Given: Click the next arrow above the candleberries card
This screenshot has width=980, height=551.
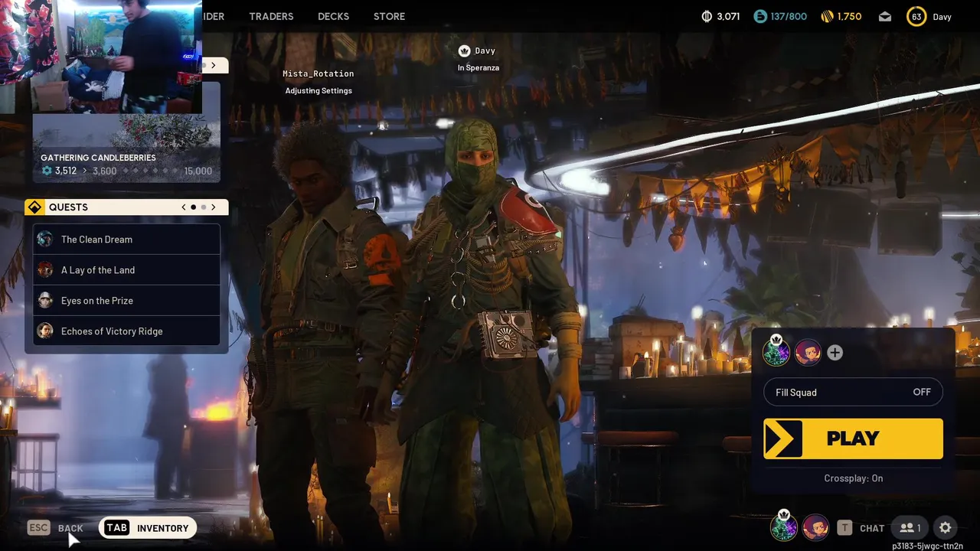Looking at the screenshot, I should (x=214, y=65).
